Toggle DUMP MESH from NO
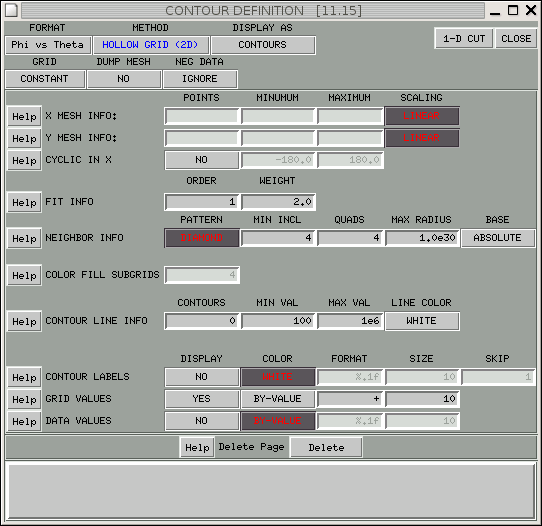542x526 pixels. [x=124, y=79]
